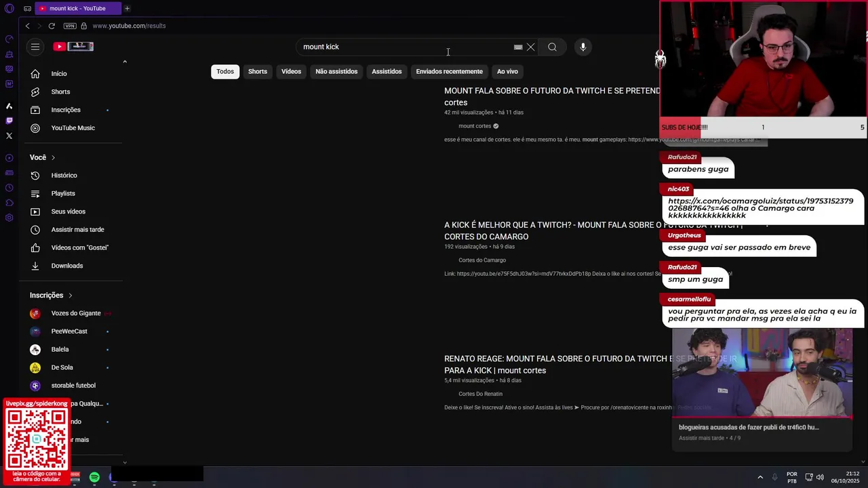The width and height of the screenshot is (868, 488).
Task: Click the magnifier search button
Action: [x=553, y=47]
